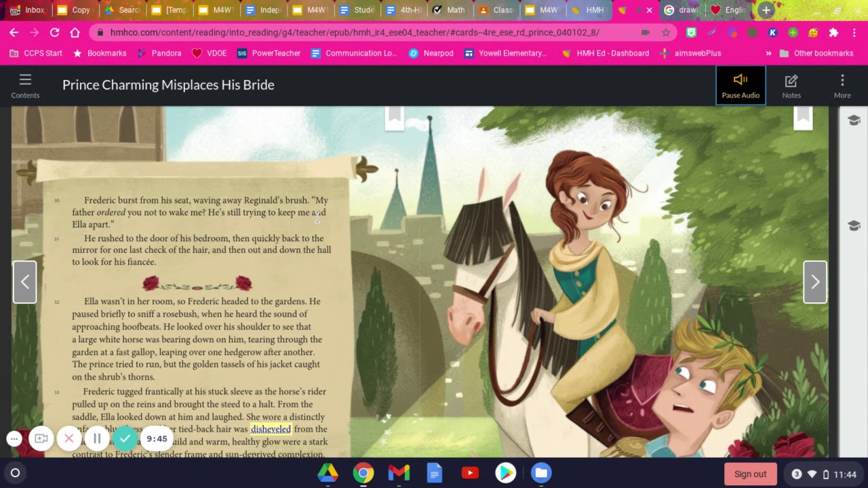The image size is (868, 488).
Task: Open the CCPS Start bookmark
Action: pos(36,53)
